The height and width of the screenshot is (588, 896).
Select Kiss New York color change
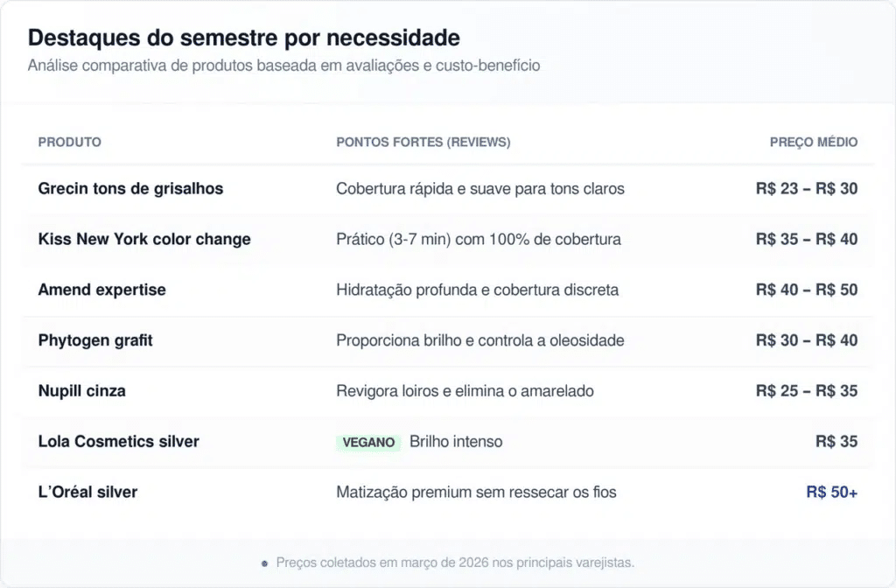point(144,240)
